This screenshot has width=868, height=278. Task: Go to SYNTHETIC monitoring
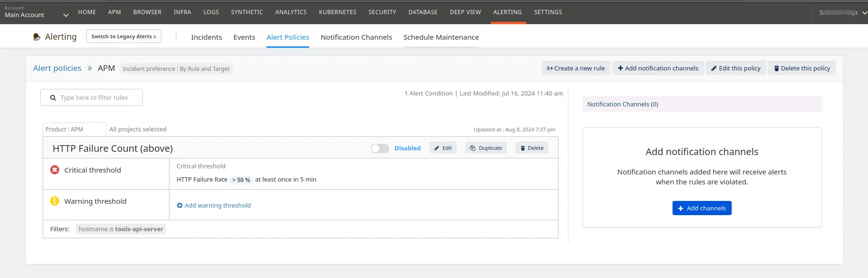(247, 12)
